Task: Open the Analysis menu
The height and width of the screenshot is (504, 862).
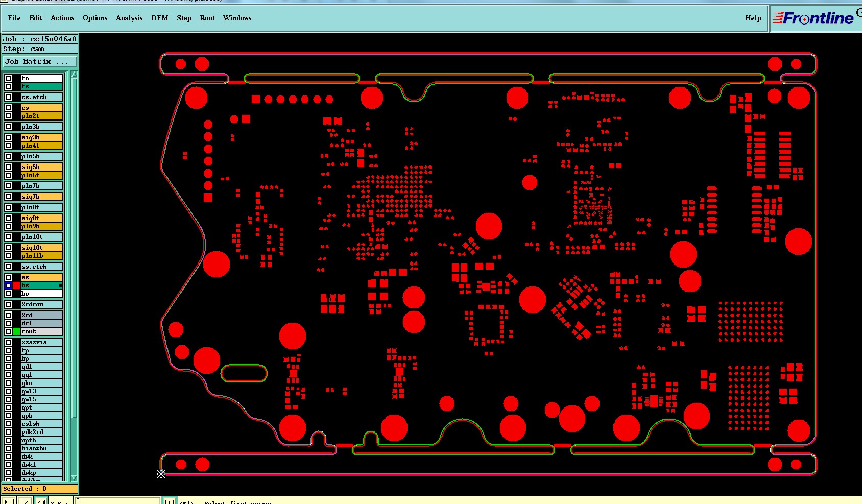Action: pyautogui.click(x=129, y=18)
